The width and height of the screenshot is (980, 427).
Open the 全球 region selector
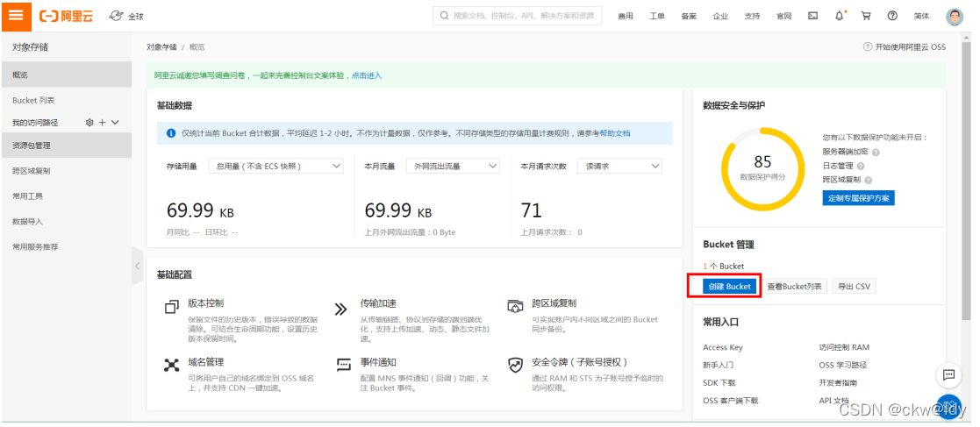coord(136,17)
